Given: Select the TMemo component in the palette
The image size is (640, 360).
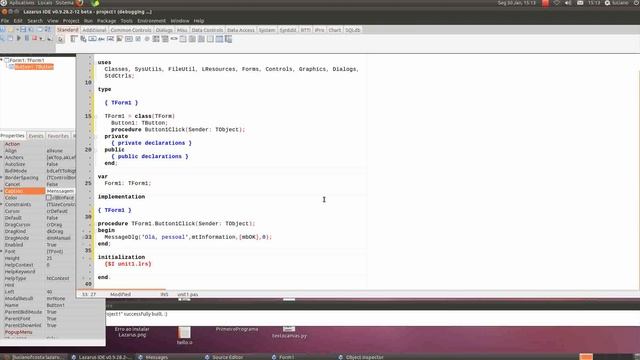Looking at the screenshot, I should click(120, 39).
